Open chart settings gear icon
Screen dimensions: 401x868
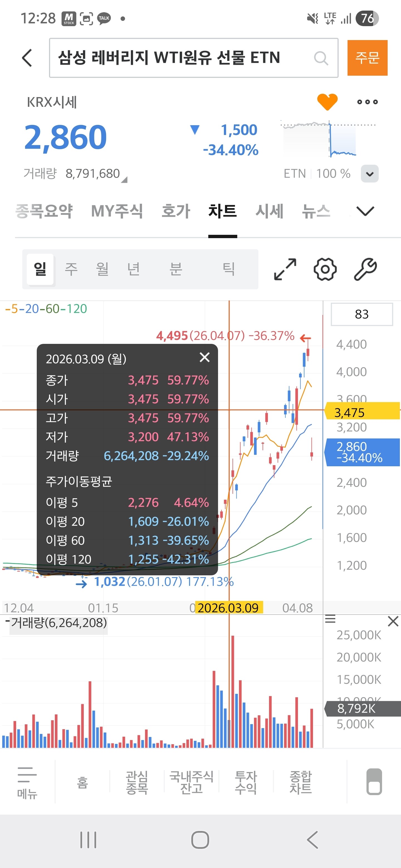tap(325, 269)
